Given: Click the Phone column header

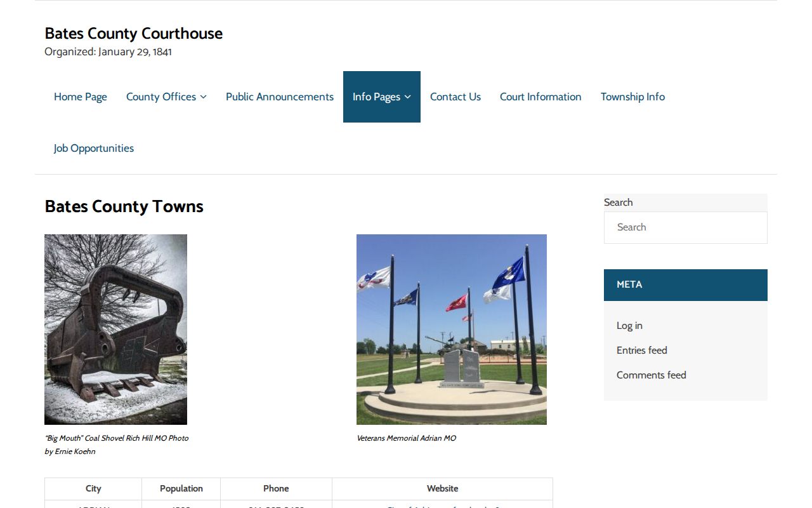Looking at the screenshot, I should coord(276,488).
